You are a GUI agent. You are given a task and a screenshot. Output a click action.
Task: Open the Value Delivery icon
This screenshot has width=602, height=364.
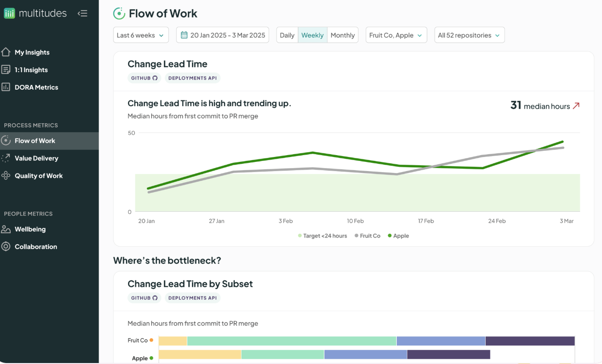point(6,158)
